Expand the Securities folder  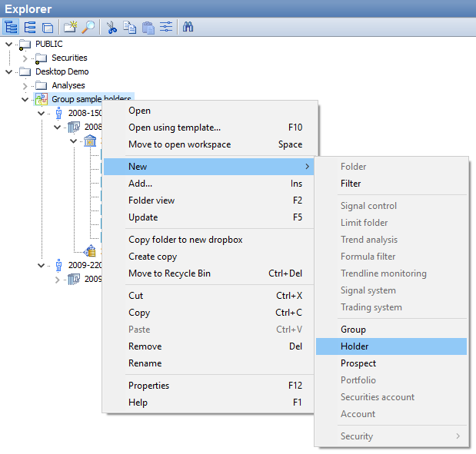(x=25, y=58)
